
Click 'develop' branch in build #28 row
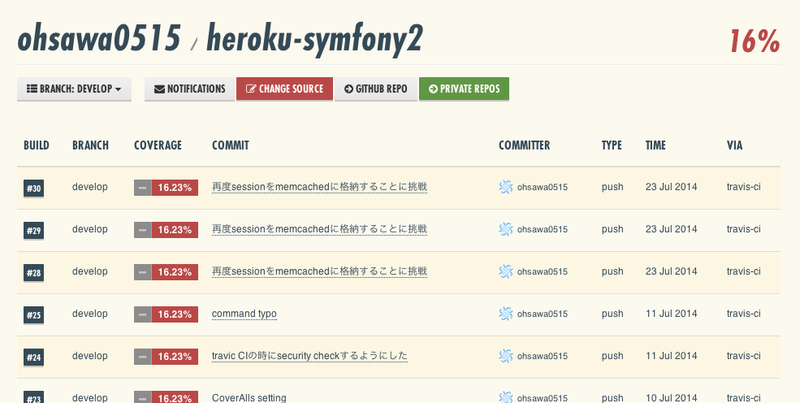tap(90, 271)
